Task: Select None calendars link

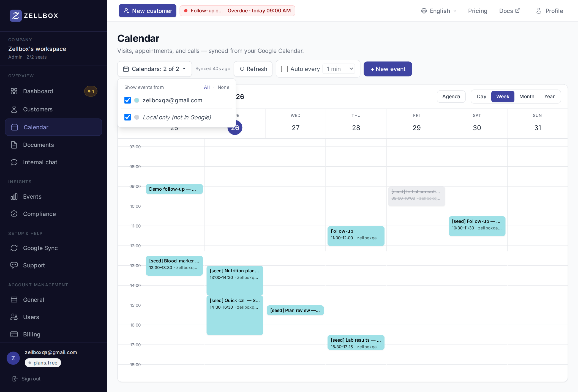Action: coord(223,87)
